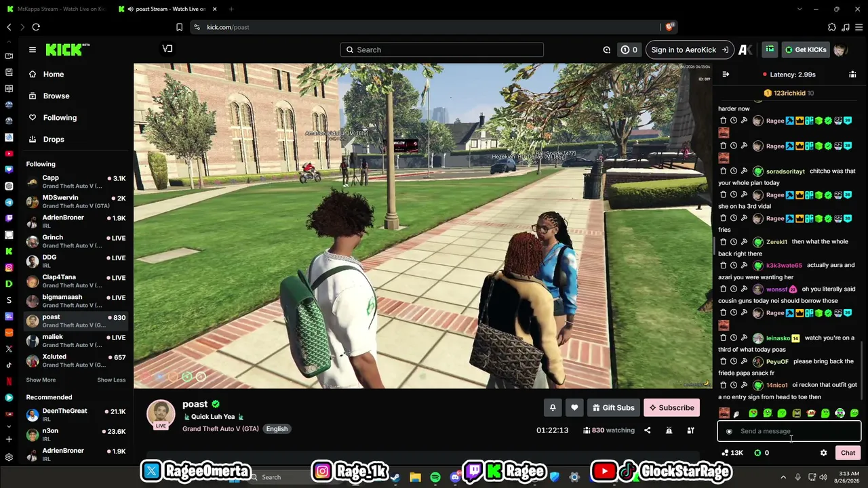Screen dimensions: 868x488
Task: Collapse the chat panel arrow
Action: (726, 75)
